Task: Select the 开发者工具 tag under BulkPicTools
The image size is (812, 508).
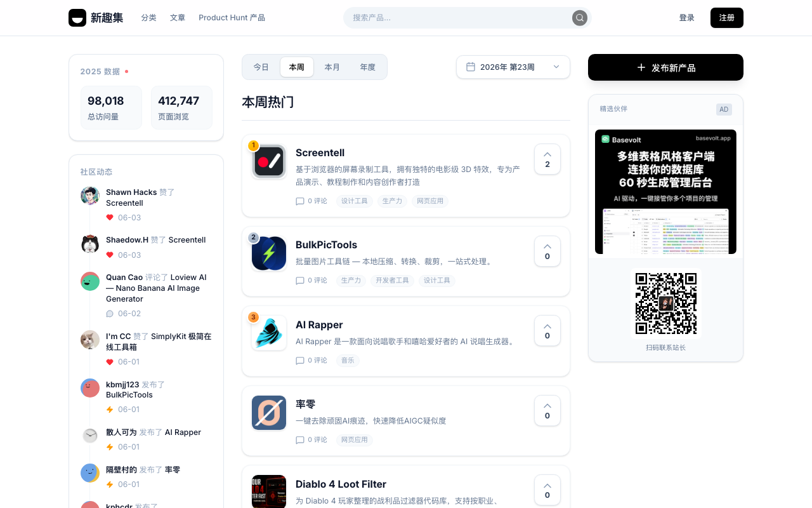Action: 392,281
